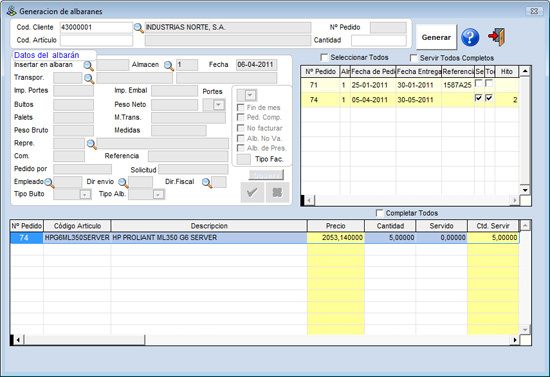Open the Tipo Bulto dropdown
550x377 pixels.
coord(85,194)
